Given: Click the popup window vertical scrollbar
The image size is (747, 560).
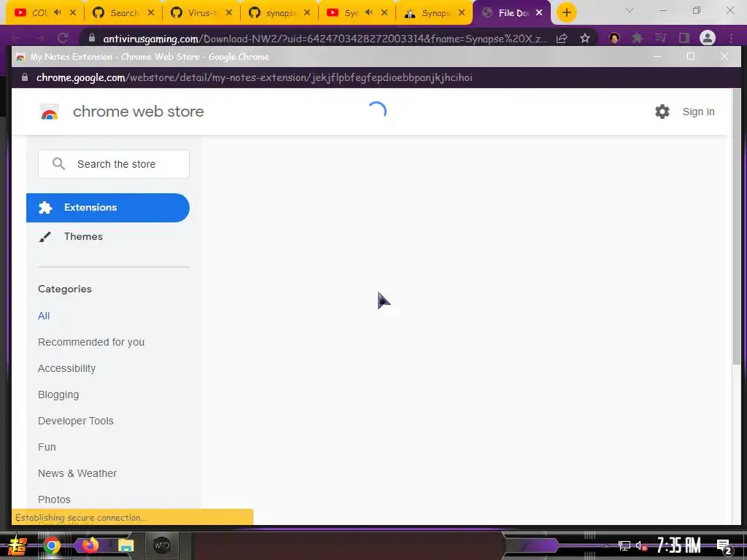Looking at the screenshot, I should 737,227.
